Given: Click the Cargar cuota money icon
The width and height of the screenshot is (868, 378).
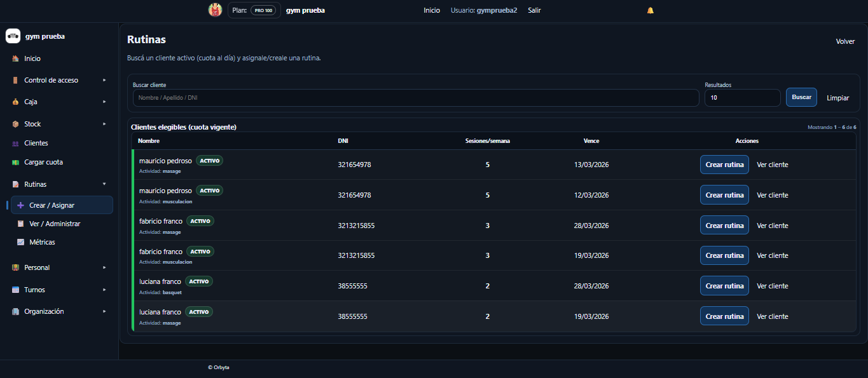Looking at the screenshot, I should pos(15,163).
